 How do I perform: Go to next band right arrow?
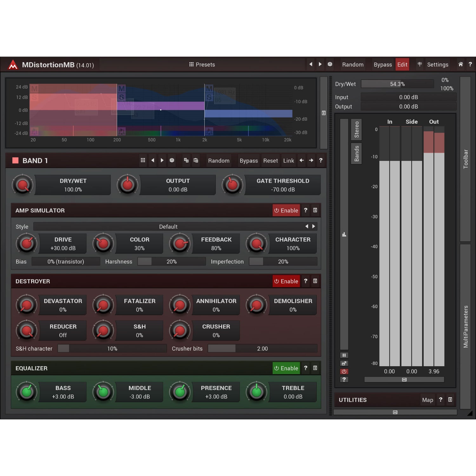pyautogui.click(x=311, y=161)
